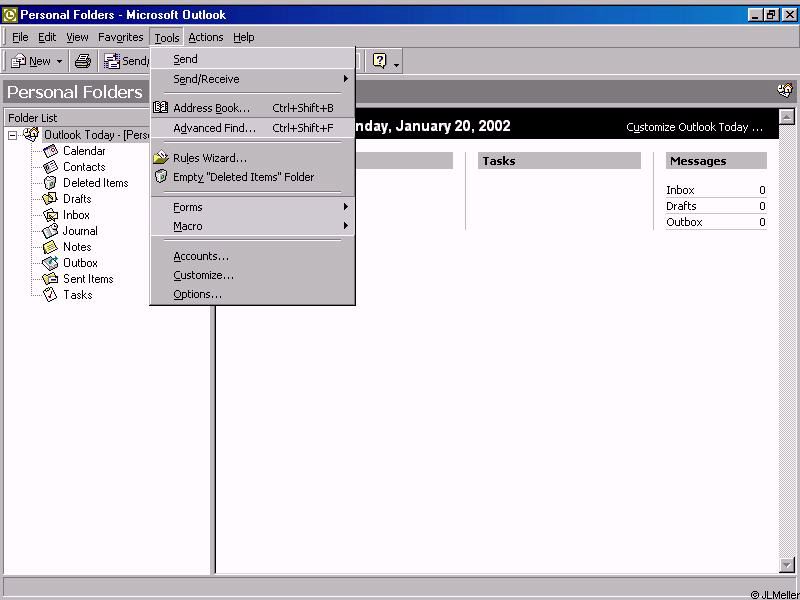Viewport: 800px width, 600px height.
Task: Click the scroll up arrow of the pane
Action: click(x=787, y=117)
